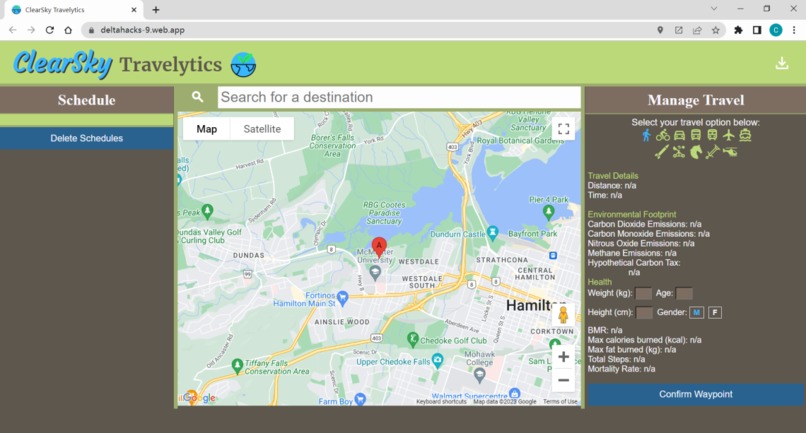Click the magnifier search icon

click(197, 97)
